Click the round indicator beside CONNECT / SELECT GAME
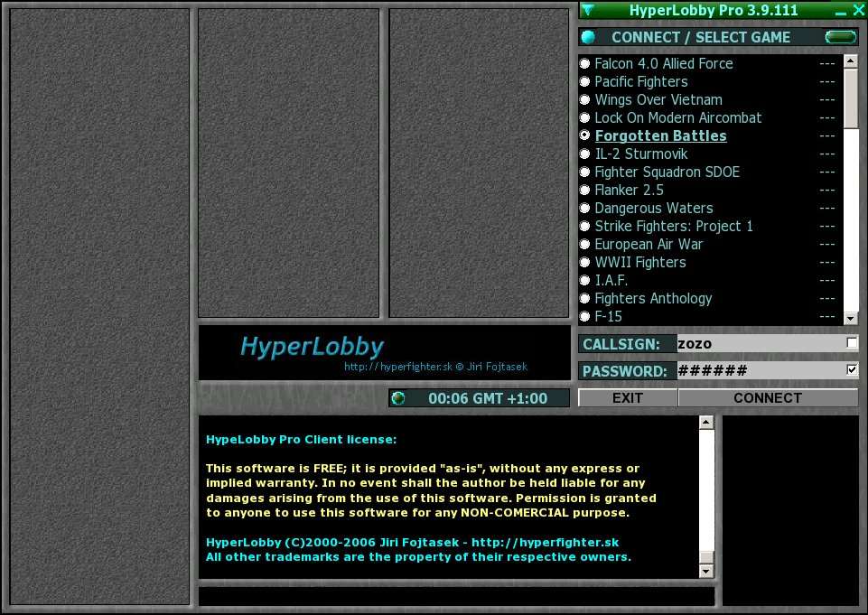Image resolution: width=868 pixels, height=615 pixels. tap(588, 37)
